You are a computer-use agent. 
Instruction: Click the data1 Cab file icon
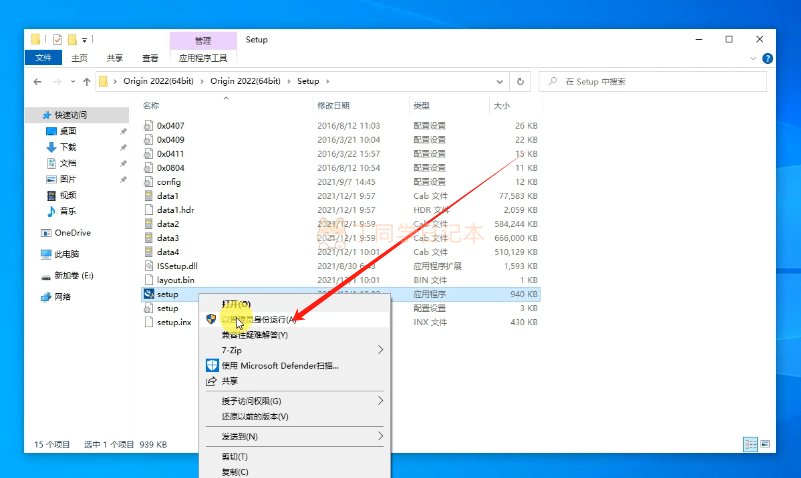pos(148,196)
